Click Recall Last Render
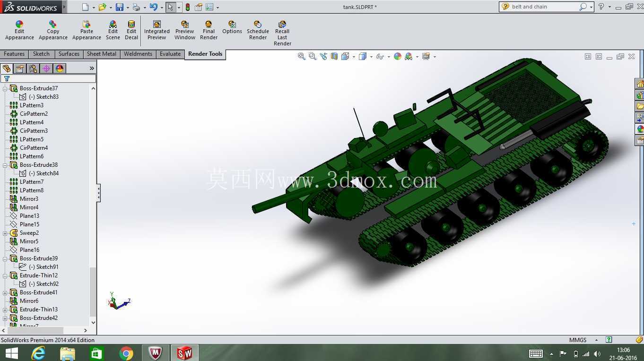Image resolution: width=644 pixels, height=361 pixels. [x=282, y=34]
